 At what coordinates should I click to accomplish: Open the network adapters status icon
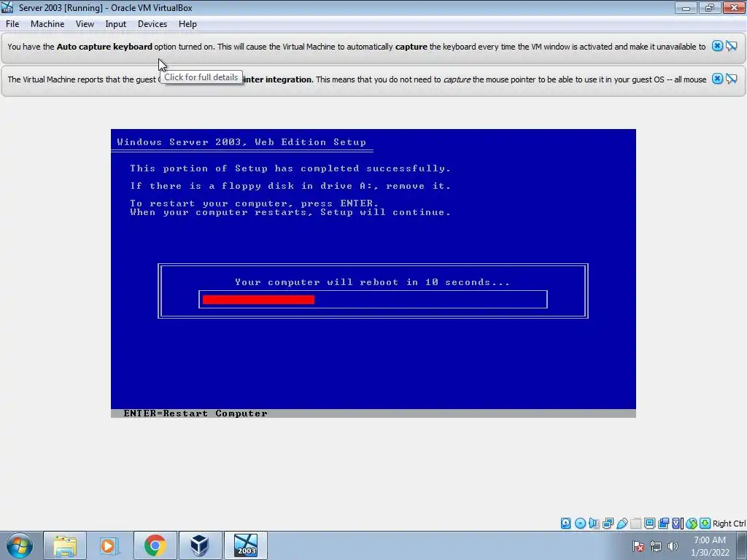click(x=608, y=524)
